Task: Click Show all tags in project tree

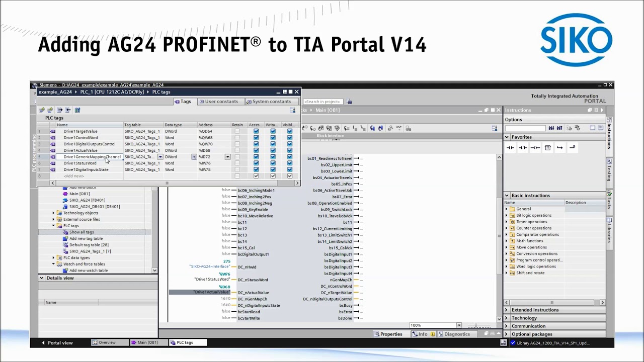Action: point(82,232)
